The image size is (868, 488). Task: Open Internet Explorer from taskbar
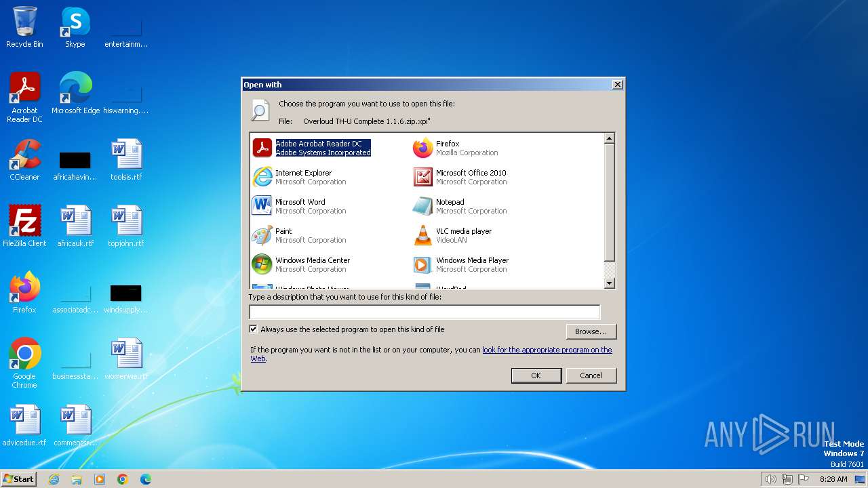click(x=54, y=479)
